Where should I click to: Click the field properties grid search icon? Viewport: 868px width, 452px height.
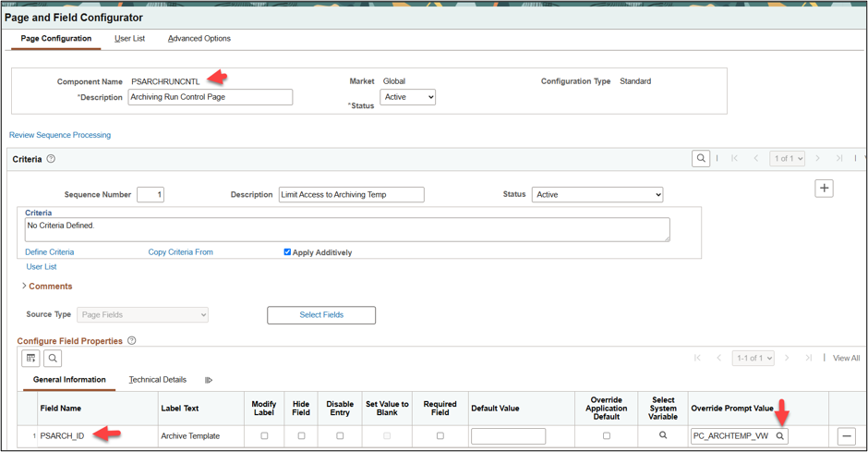[53, 359]
